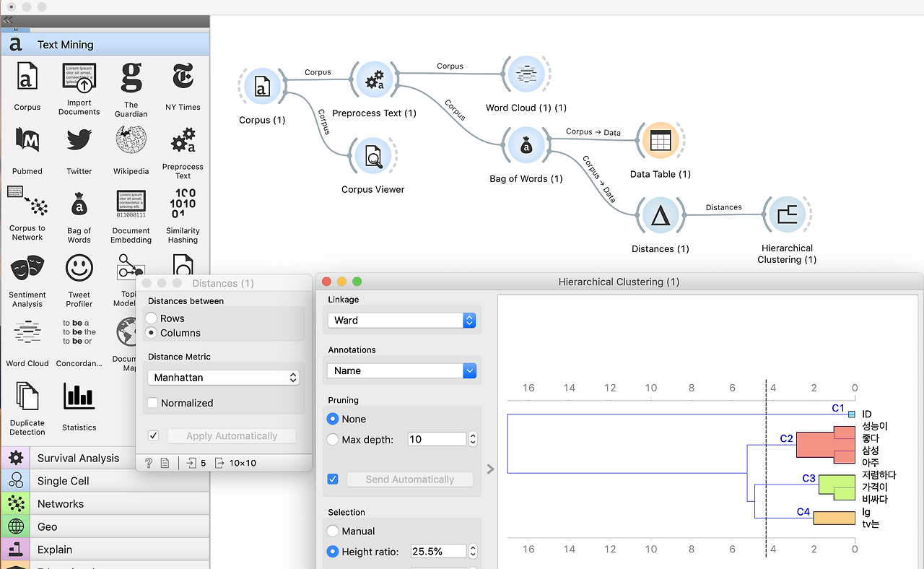
Task: Select the Duplicate Detection widget
Action: [27, 409]
